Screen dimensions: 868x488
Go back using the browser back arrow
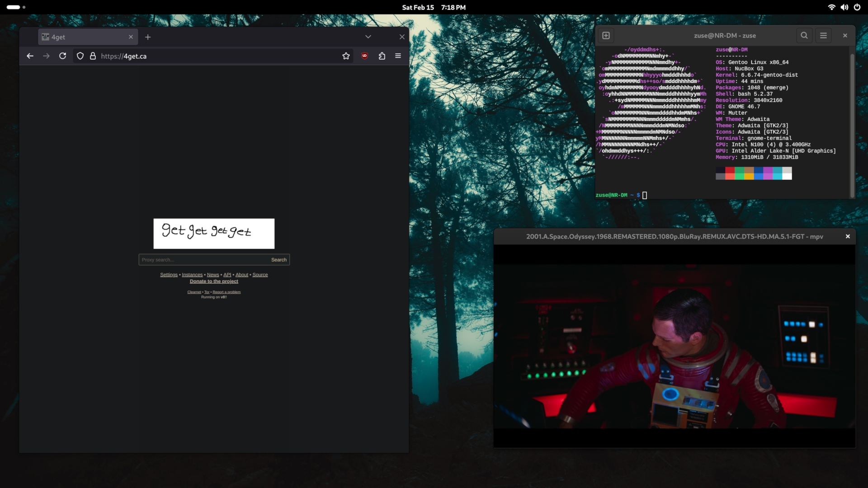30,56
